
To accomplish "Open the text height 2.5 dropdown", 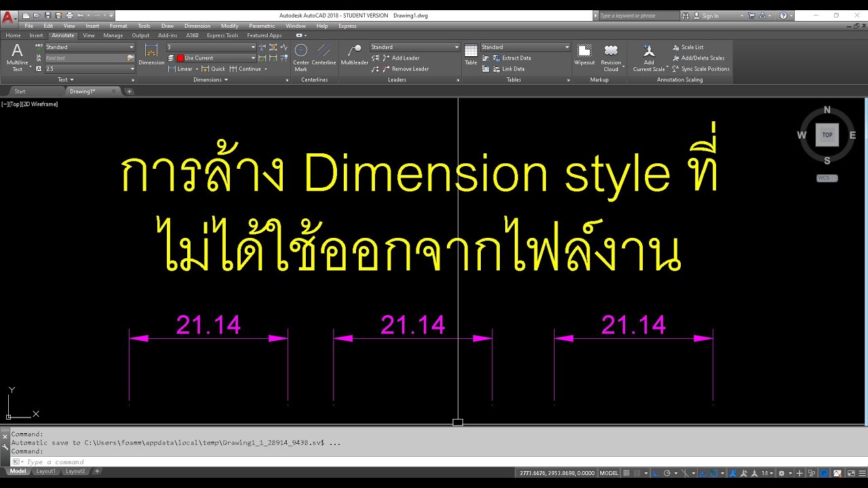I will click(90, 68).
